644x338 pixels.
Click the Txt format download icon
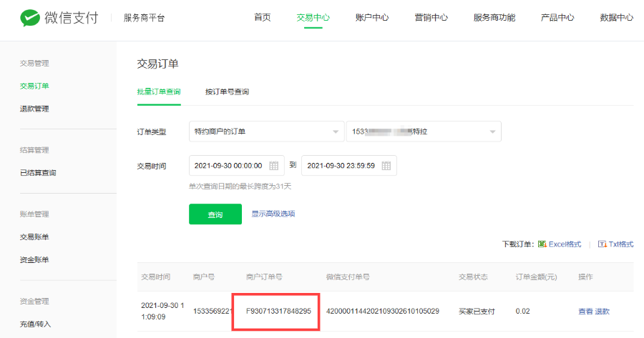coord(602,244)
